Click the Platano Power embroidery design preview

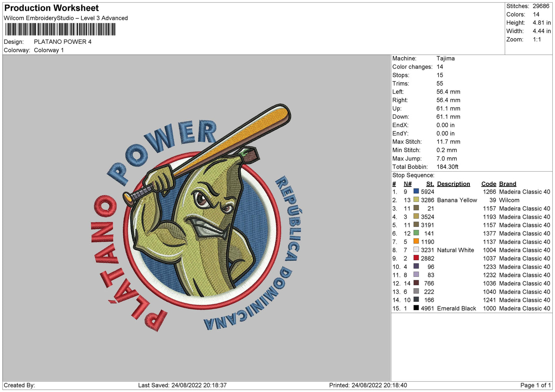tap(197, 218)
